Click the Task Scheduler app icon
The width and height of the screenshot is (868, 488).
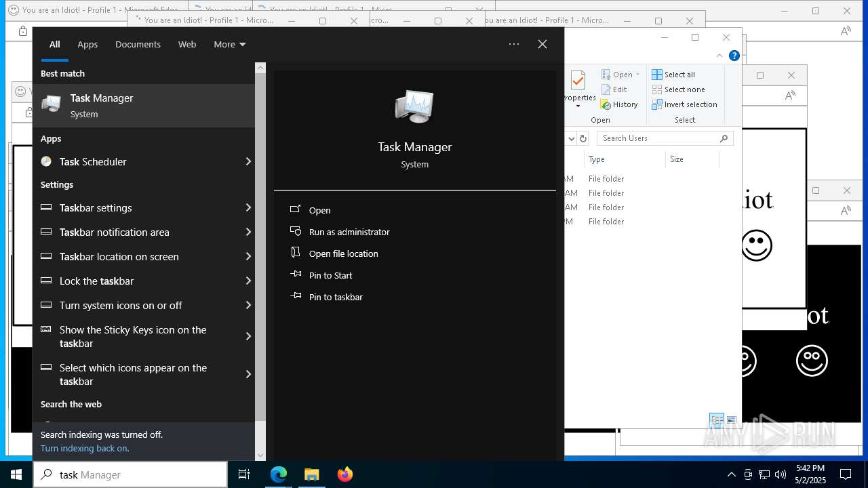[46, 161]
